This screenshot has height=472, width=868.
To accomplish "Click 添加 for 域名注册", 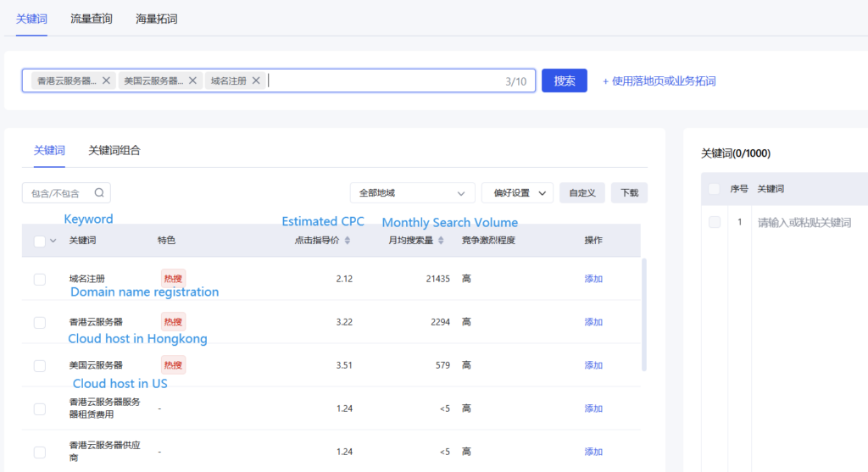I will coord(593,279).
